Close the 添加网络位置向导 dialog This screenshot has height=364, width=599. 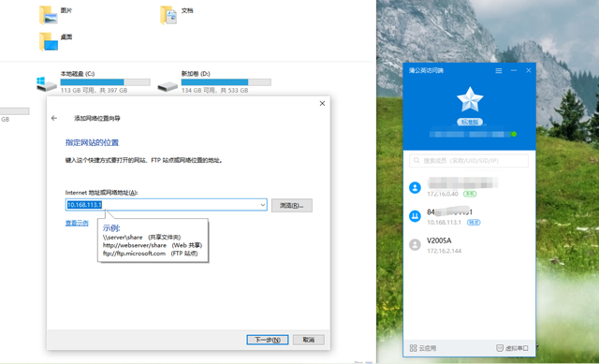pyautogui.click(x=322, y=104)
